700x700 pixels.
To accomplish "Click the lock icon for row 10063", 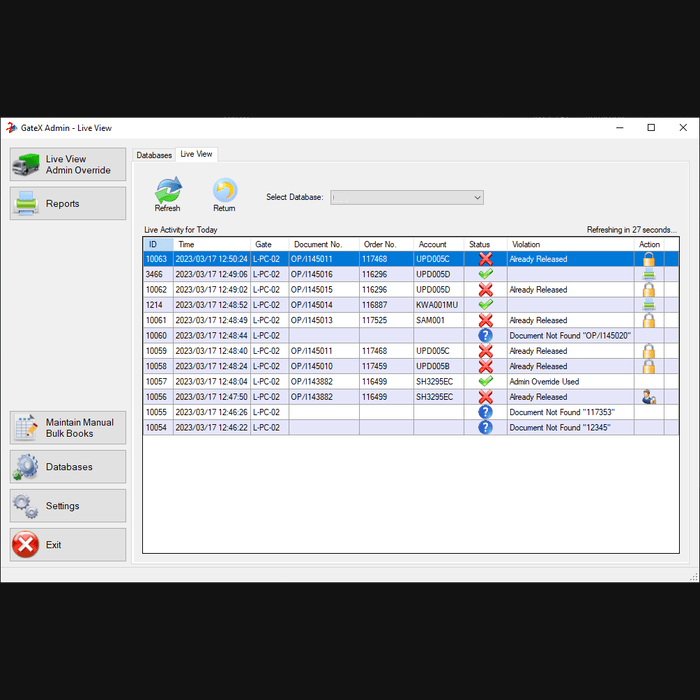I will click(649, 259).
